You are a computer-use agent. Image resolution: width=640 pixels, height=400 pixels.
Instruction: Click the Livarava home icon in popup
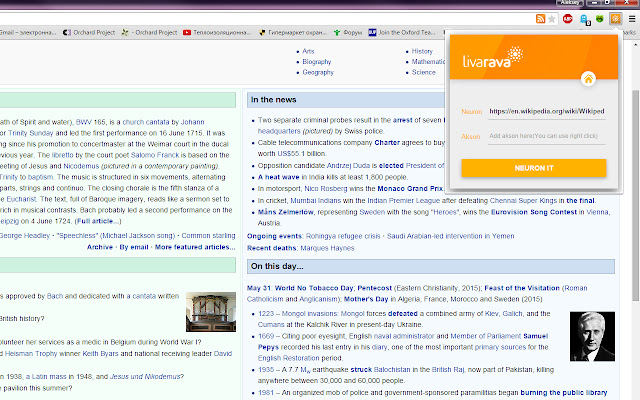tap(588, 78)
